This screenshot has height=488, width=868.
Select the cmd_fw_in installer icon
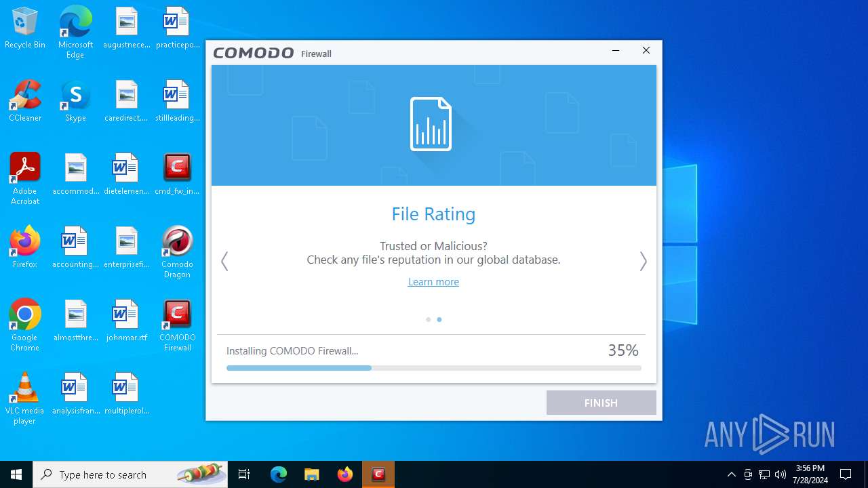(178, 174)
